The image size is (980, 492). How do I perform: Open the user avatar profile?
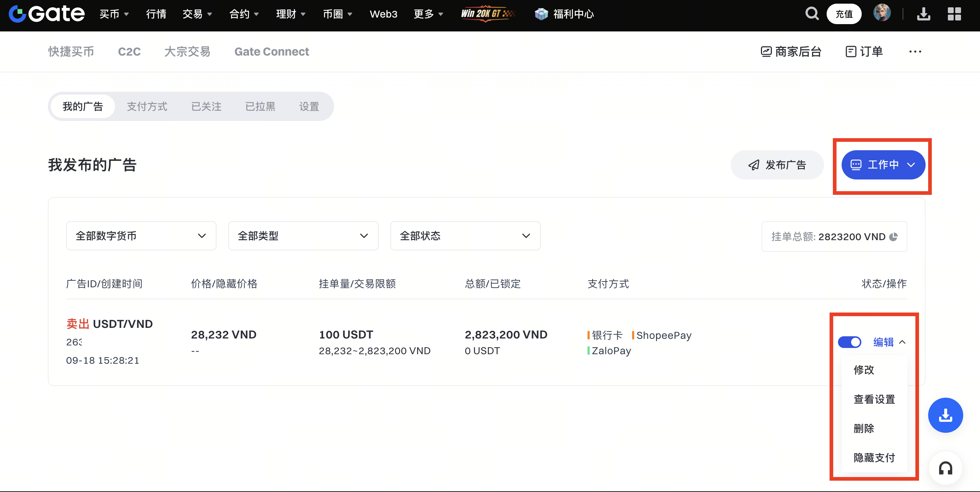coord(881,13)
